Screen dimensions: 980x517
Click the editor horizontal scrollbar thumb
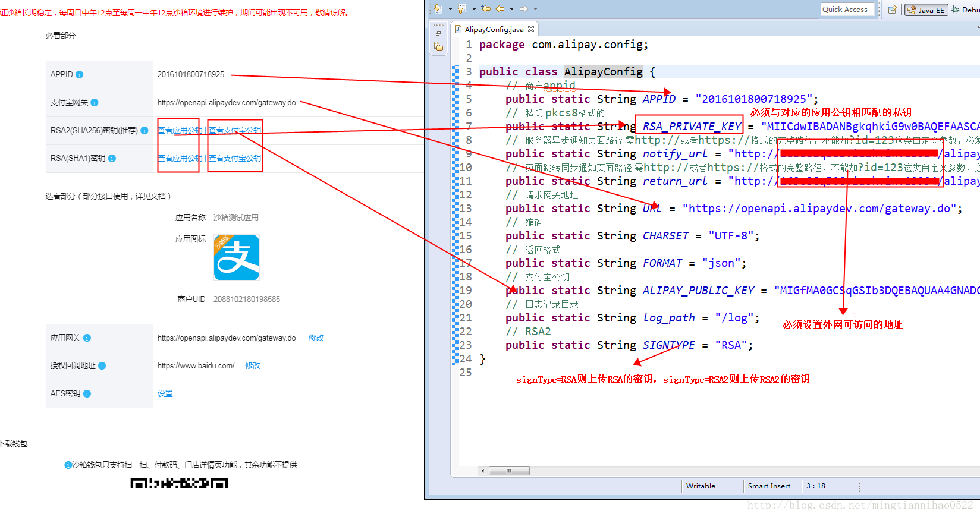tap(509, 471)
